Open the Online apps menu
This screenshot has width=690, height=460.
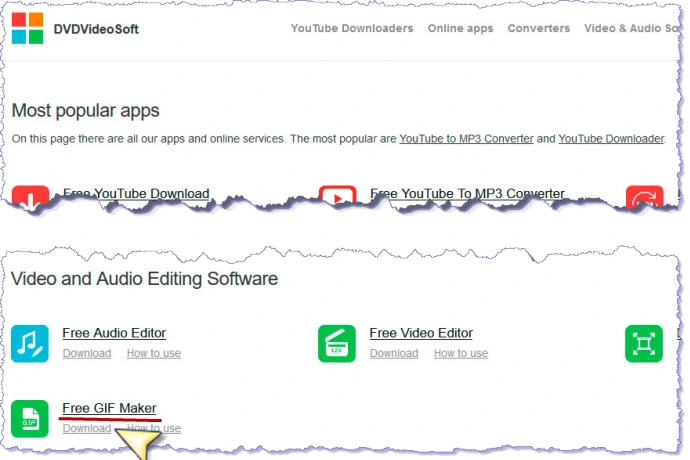(x=460, y=29)
